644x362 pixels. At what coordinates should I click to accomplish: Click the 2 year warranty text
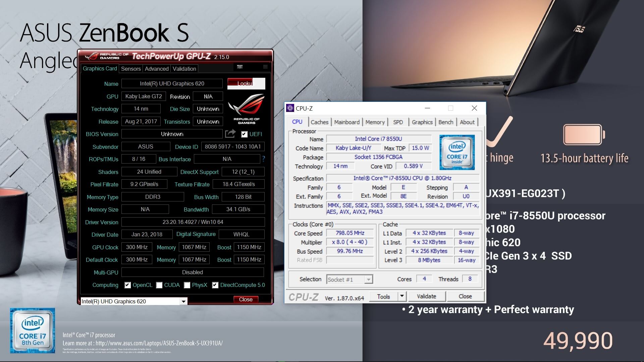491,309
